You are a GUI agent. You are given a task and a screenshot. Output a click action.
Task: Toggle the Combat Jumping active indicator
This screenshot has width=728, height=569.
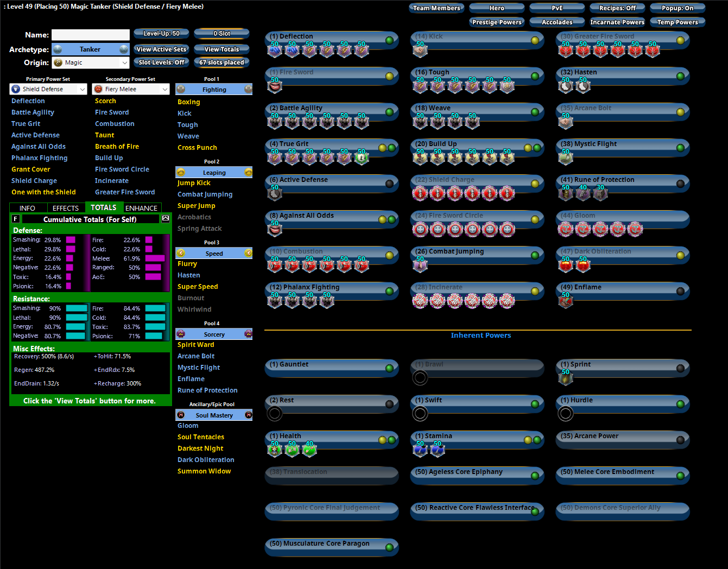[535, 255]
